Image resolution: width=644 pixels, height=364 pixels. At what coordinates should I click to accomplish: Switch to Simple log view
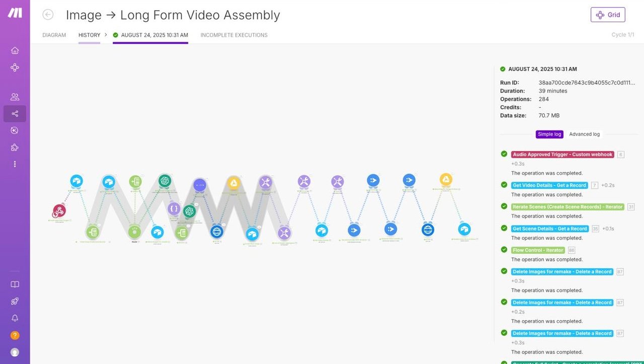tap(549, 134)
